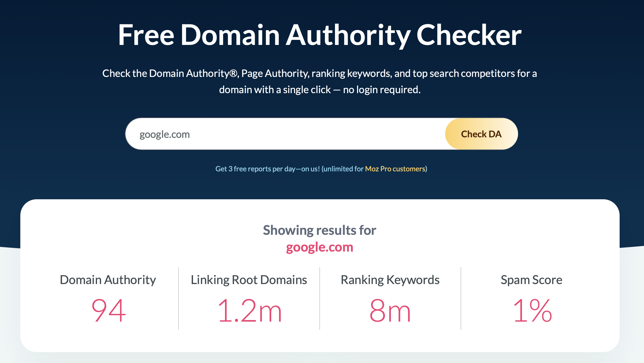
Task: Select the 1% Spam Score value
Action: click(532, 310)
